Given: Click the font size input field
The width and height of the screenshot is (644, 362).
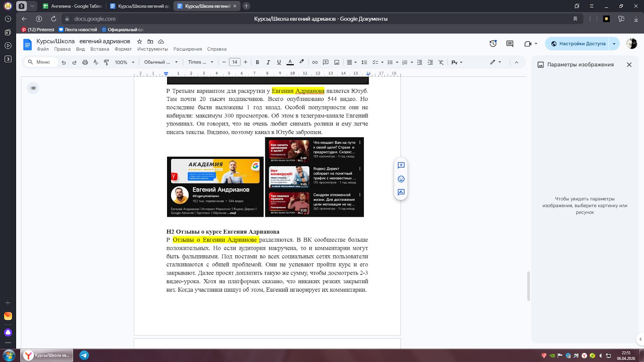Looking at the screenshot, I should [x=235, y=62].
